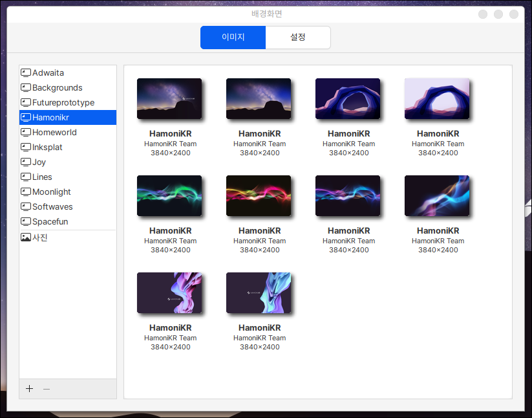Click the monitor icon beside Moonlight
This screenshot has width=532, height=418.
(26, 192)
